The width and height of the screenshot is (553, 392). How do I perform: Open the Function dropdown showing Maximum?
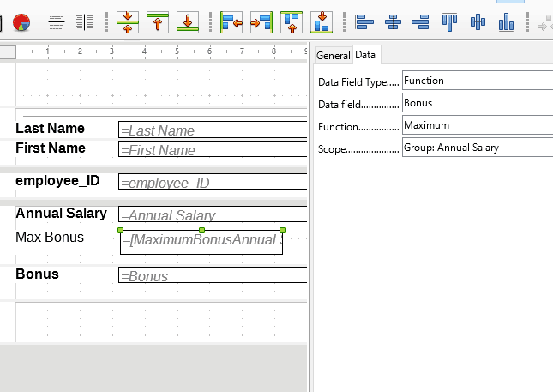(x=478, y=125)
